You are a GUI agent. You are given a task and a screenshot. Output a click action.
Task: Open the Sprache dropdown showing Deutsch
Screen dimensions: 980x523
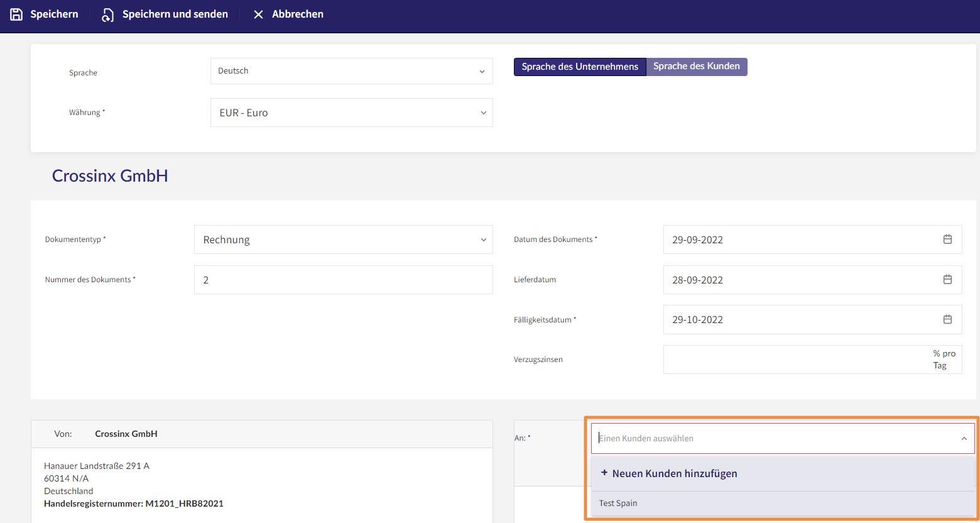click(x=352, y=71)
